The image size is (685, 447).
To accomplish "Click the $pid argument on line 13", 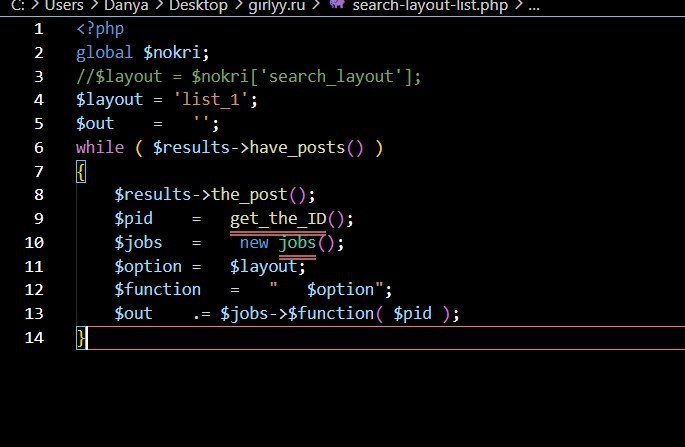I will (412, 314).
